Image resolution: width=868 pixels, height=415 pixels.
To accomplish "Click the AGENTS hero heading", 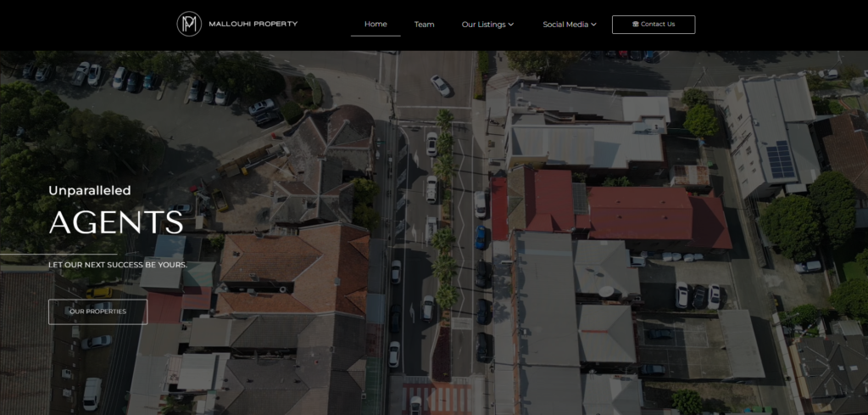I will (x=115, y=222).
